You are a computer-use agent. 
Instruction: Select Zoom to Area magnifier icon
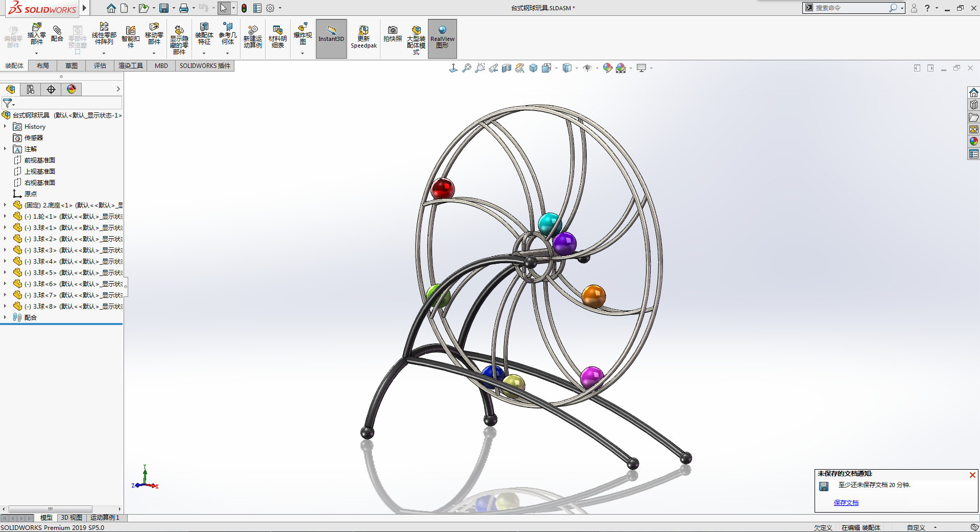pyautogui.click(x=480, y=68)
